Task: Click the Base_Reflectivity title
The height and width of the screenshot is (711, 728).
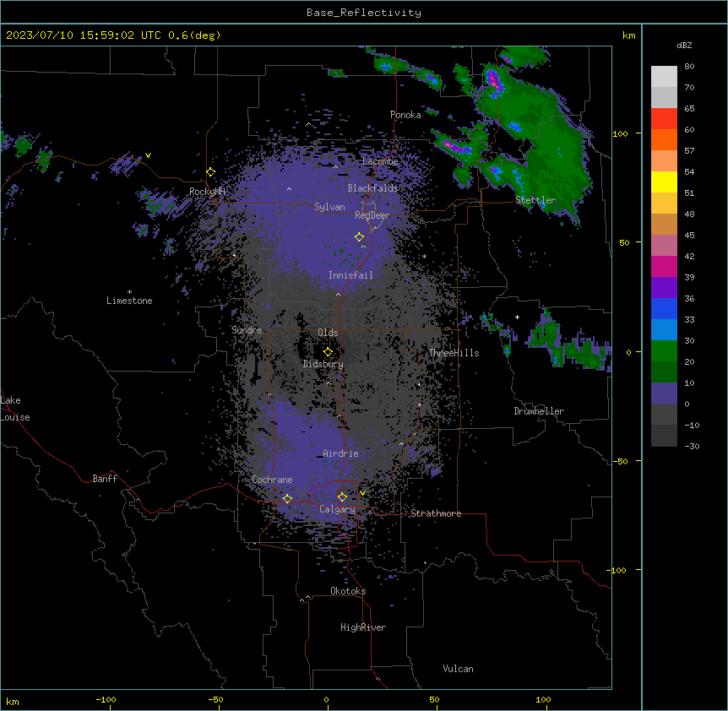Action: click(x=364, y=13)
